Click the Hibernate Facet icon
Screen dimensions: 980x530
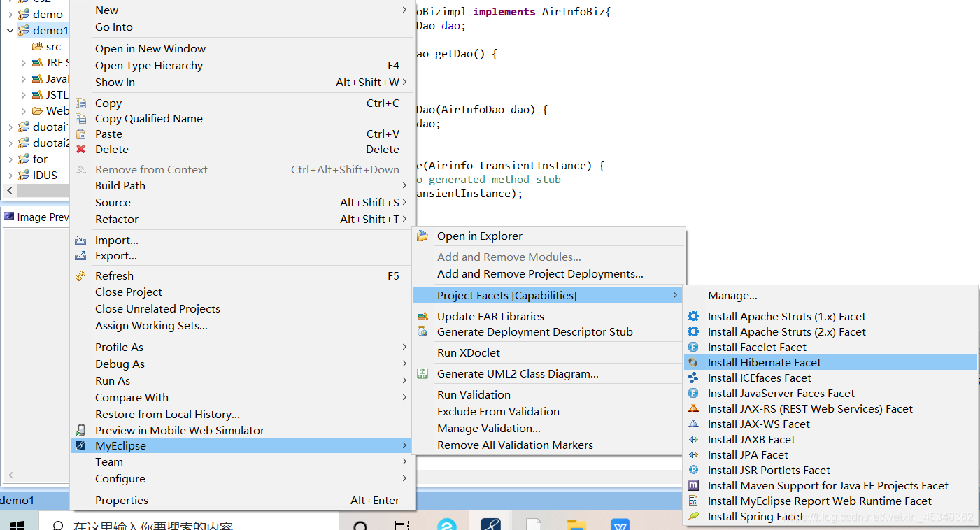pos(693,362)
